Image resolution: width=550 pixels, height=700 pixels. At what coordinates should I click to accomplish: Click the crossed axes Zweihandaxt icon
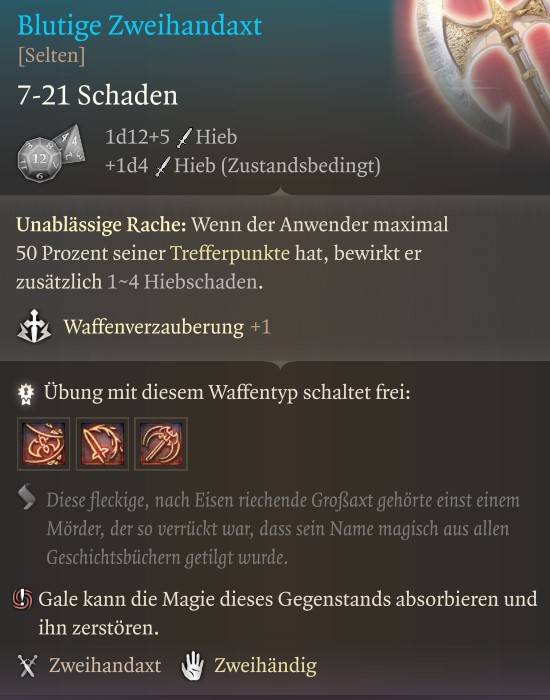28,666
